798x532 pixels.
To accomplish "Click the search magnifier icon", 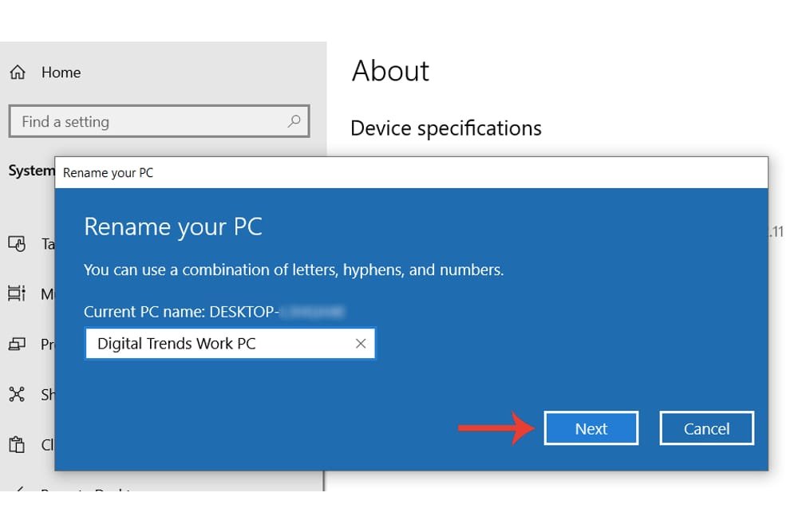I will click(294, 122).
